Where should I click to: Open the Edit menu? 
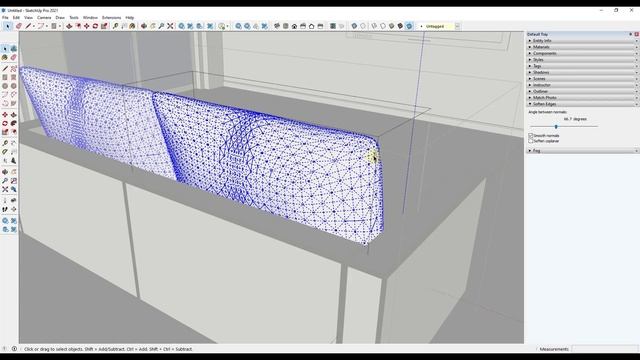point(16,18)
